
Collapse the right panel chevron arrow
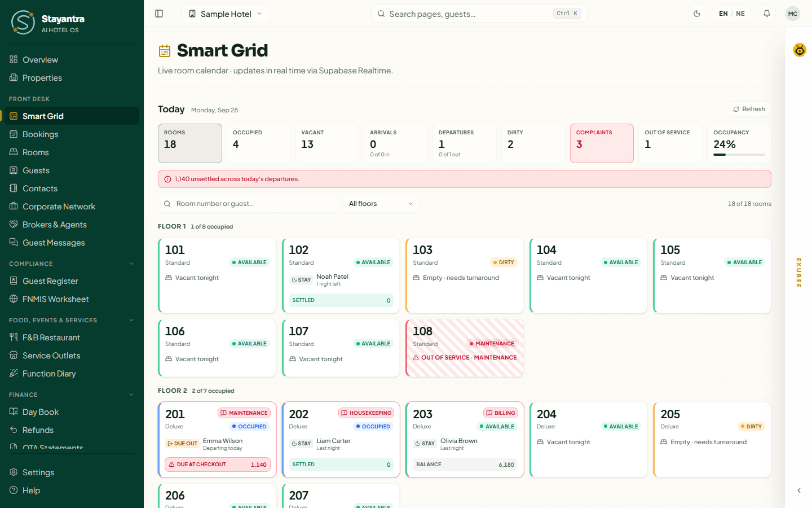pos(799,491)
